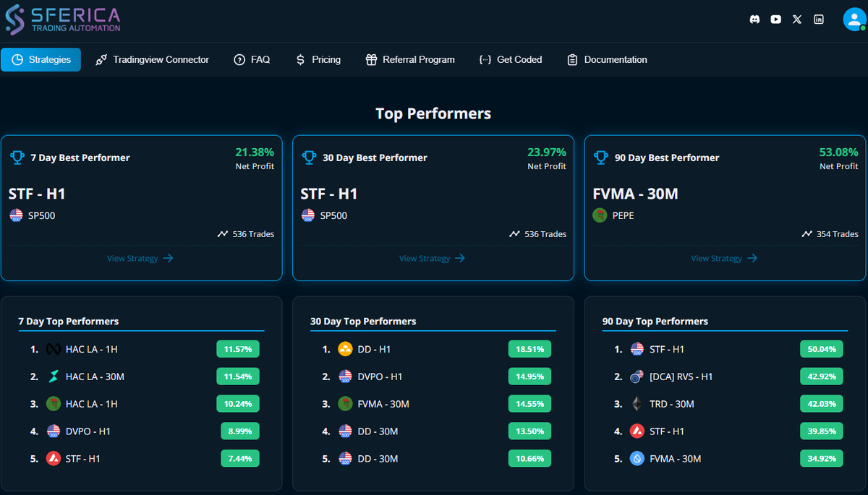Click the 11.57% profit badge
The image size is (868, 495).
coord(238,349)
